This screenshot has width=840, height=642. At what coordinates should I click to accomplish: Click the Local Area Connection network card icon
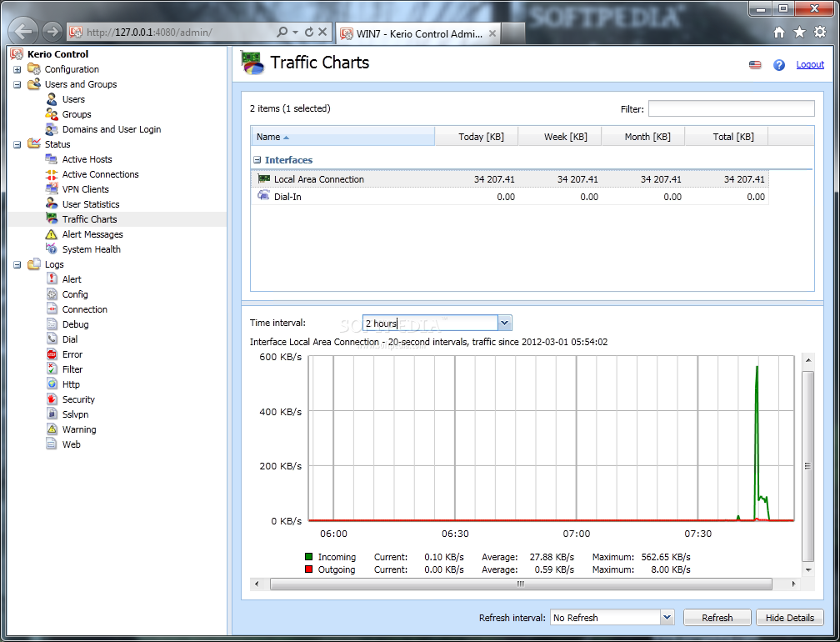[x=263, y=178]
